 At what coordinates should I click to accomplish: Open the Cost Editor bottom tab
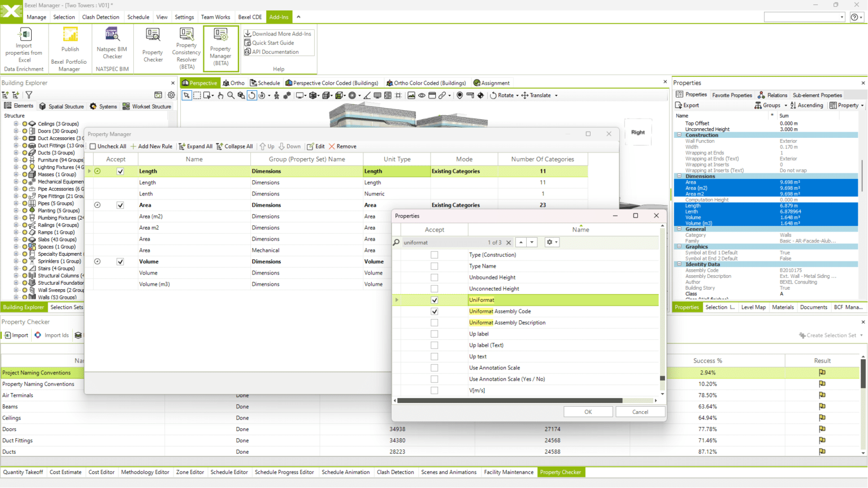click(101, 472)
